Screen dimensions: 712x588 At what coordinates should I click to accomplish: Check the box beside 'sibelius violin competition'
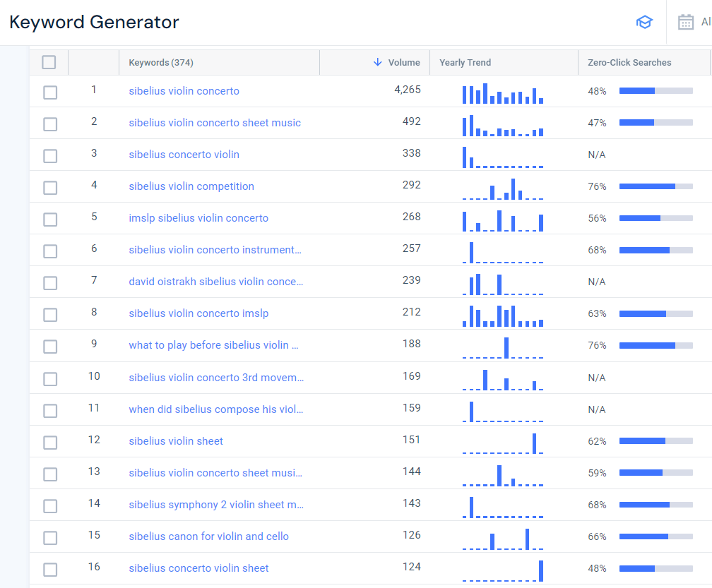tap(49, 187)
